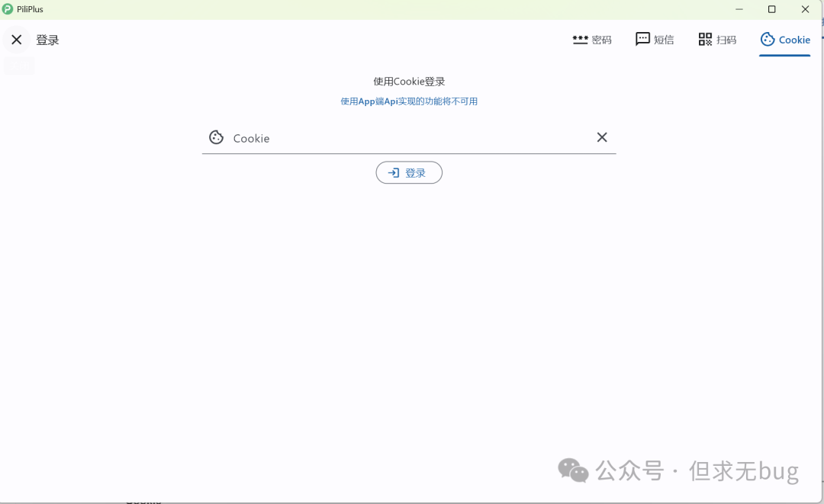824x504 pixels.
Task: Click the PiliPlus logo in the title bar
Action: tap(8, 9)
